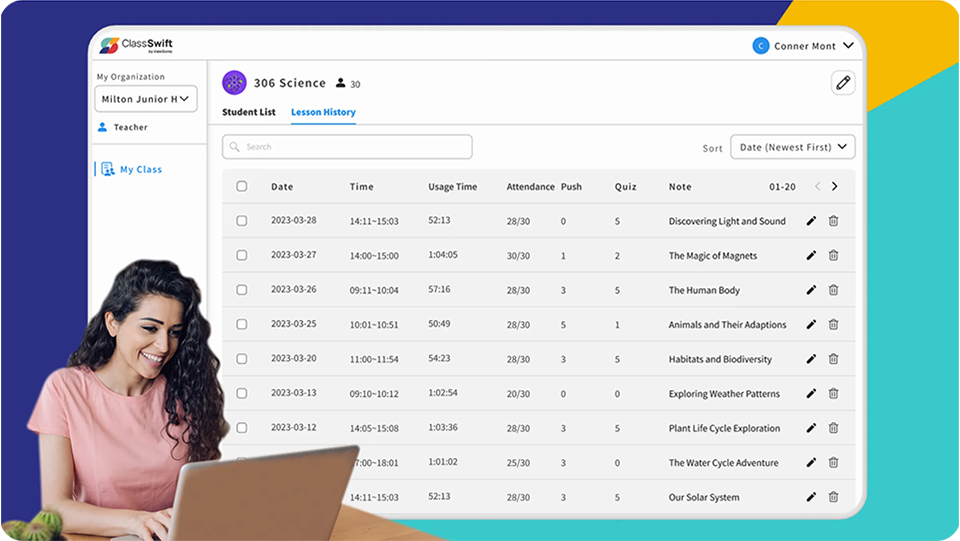The width and height of the screenshot is (960, 541).
Task: Select the 2023-03-28 lesson checkbox
Action: click(x=242, y=221)
